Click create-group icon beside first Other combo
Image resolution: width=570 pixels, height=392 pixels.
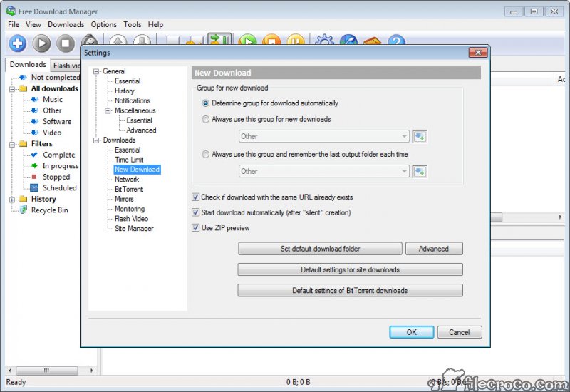point(420,137)
